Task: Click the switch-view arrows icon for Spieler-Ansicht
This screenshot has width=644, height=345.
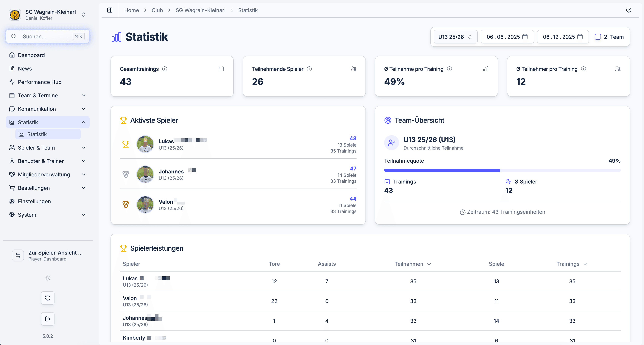Action: coord(18,255)
